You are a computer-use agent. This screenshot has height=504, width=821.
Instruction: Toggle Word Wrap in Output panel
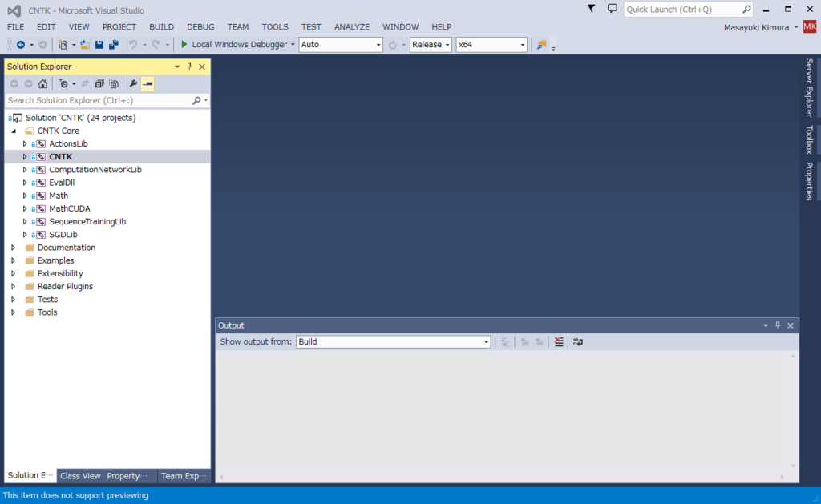(578, 342)
